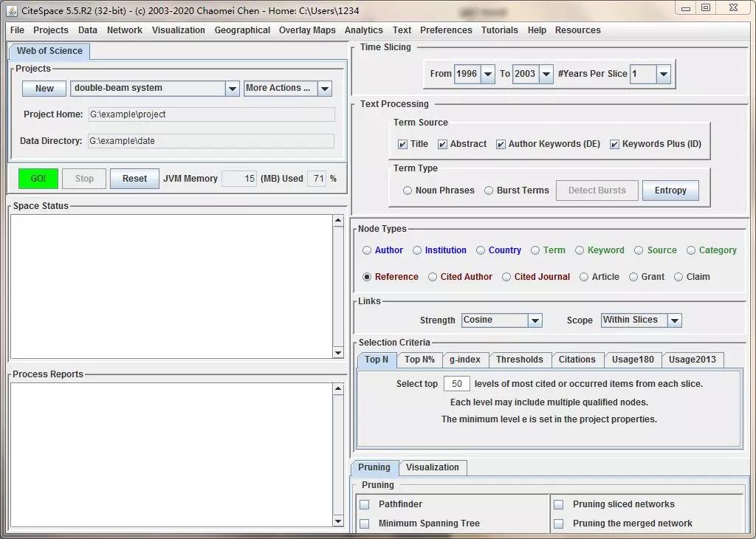
Task: Open the Visualization menu
Action: coord(179,30)
